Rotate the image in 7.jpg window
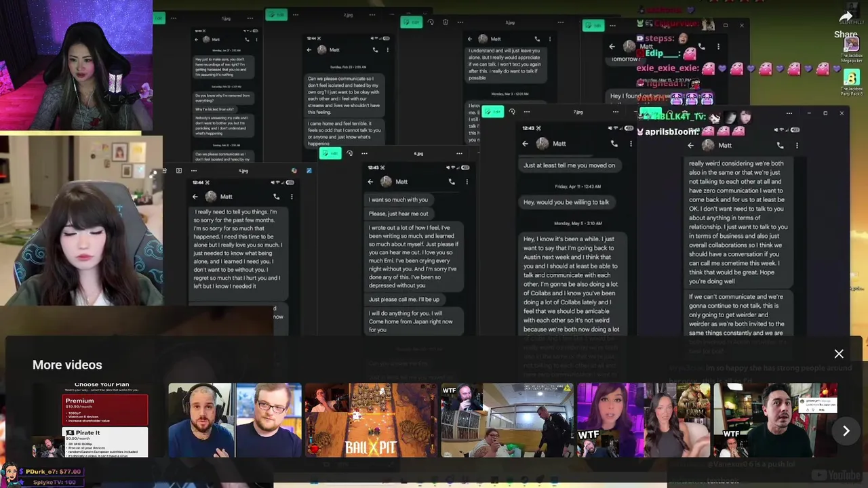 tap(512, 112)
